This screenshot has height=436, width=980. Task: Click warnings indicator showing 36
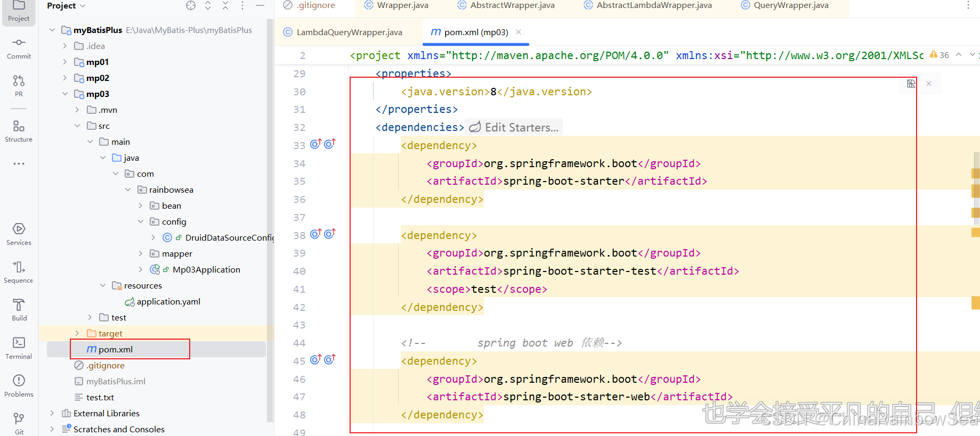point(939,55)
